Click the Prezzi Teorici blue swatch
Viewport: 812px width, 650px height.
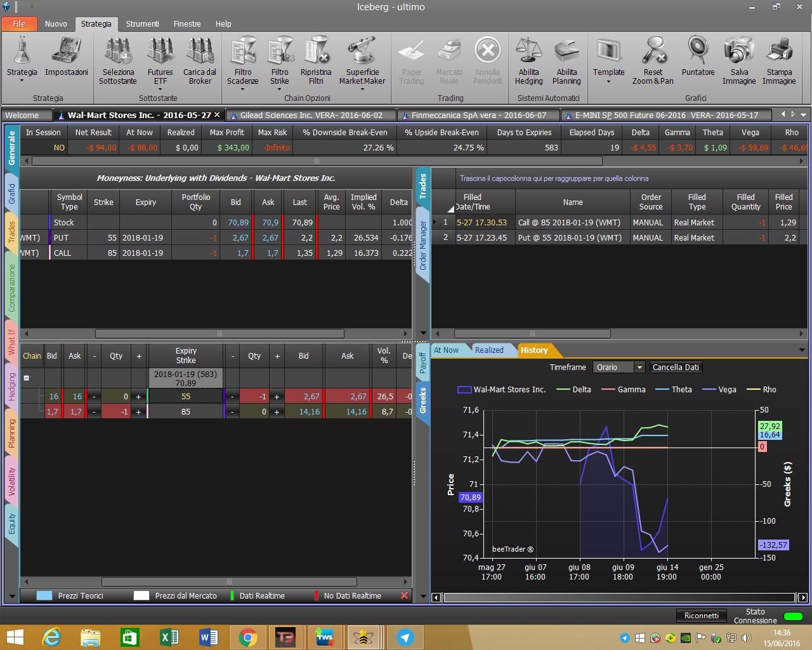tap(44, 596)
